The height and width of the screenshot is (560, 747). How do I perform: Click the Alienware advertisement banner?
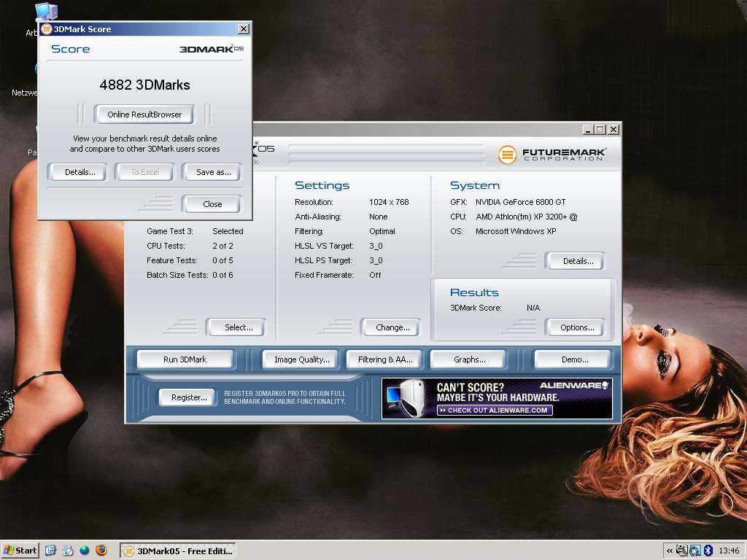(x=497, y=398)
